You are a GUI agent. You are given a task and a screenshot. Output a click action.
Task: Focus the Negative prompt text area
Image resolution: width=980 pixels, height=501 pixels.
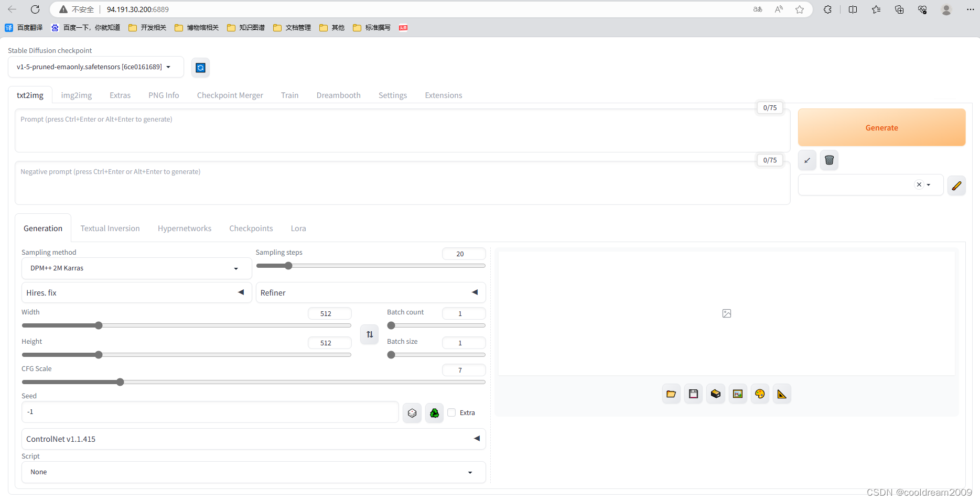(x=402, y=183)
